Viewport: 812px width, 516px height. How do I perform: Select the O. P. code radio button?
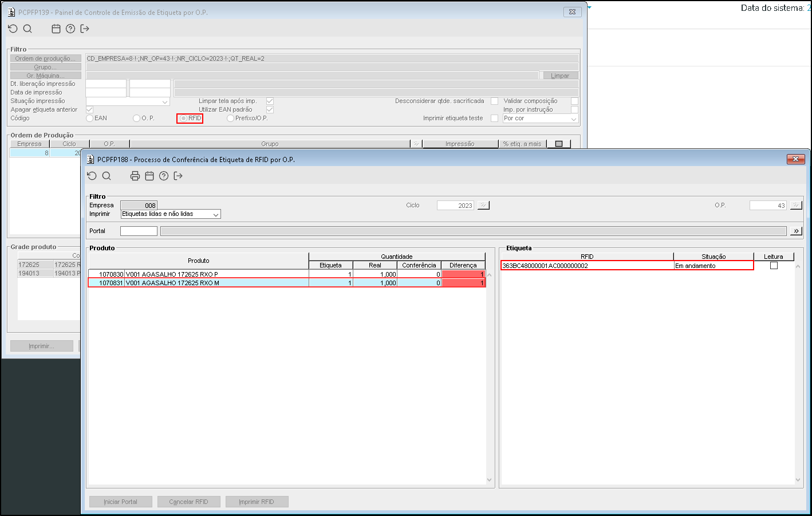[x=136, y=118]
